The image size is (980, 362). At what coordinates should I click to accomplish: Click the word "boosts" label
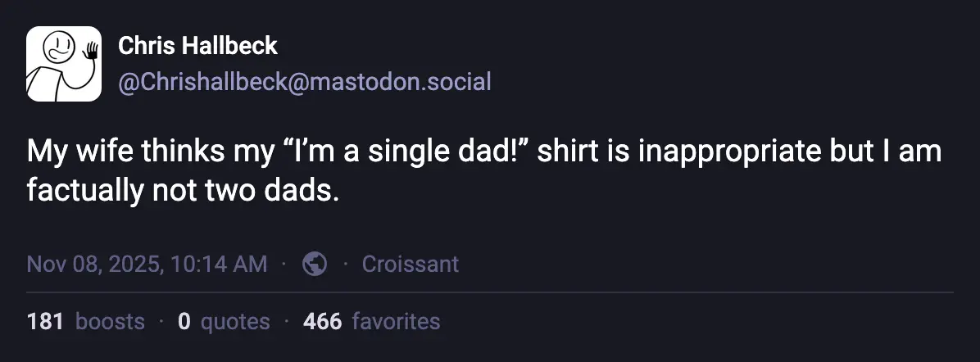coord(110,322)
